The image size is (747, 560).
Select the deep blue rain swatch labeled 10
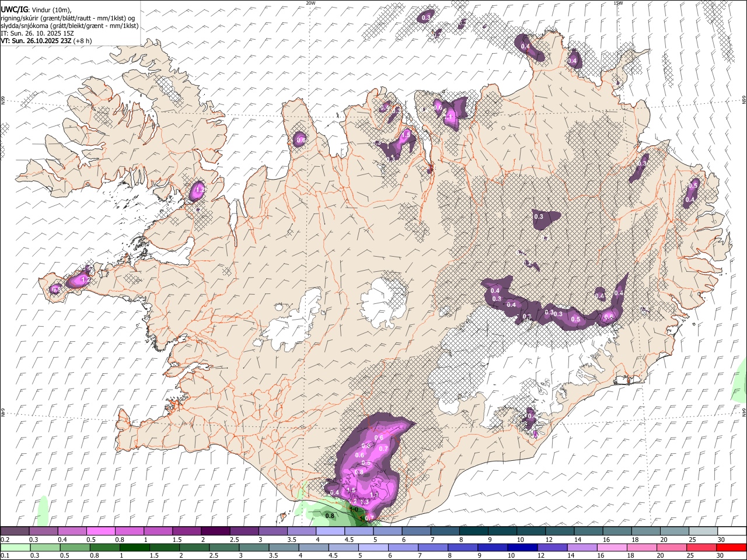coord(522,547)
